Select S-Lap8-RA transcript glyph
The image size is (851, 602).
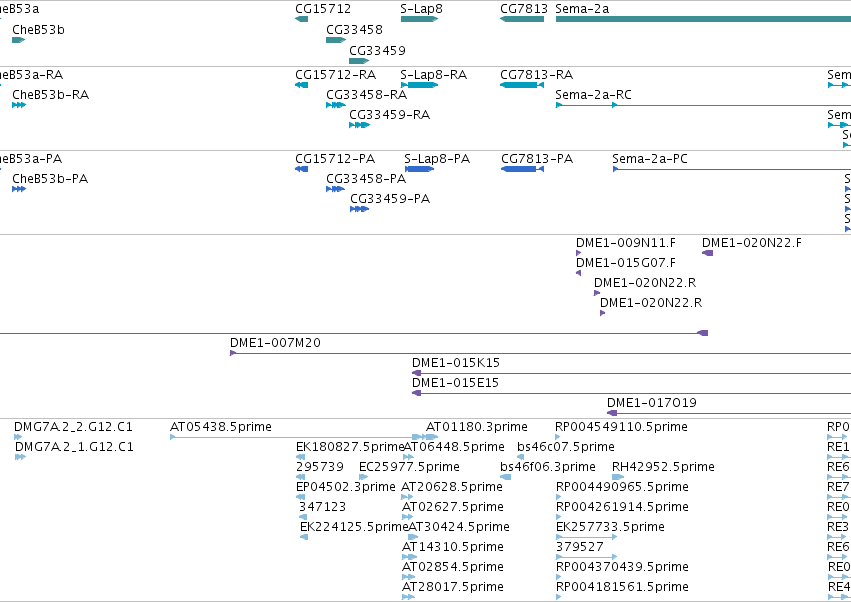point(420,85)
